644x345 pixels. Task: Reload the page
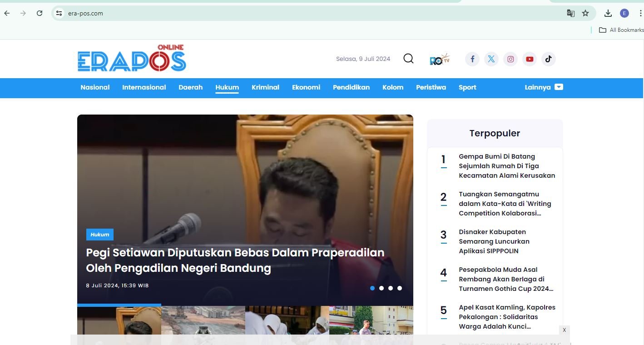(40, 13)
